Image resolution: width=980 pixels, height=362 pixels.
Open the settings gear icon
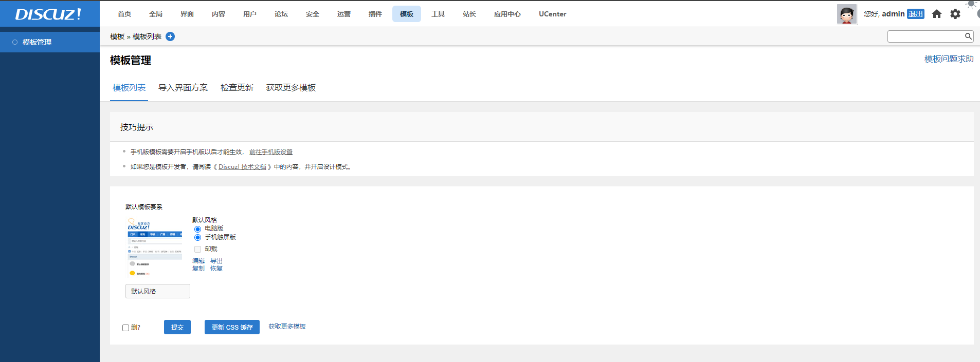click(955, 14)
